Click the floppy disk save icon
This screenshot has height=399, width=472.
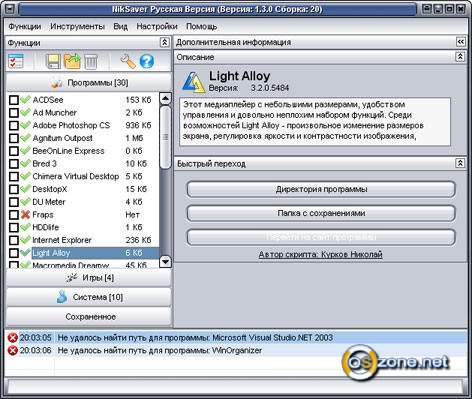tap(53, 62)
